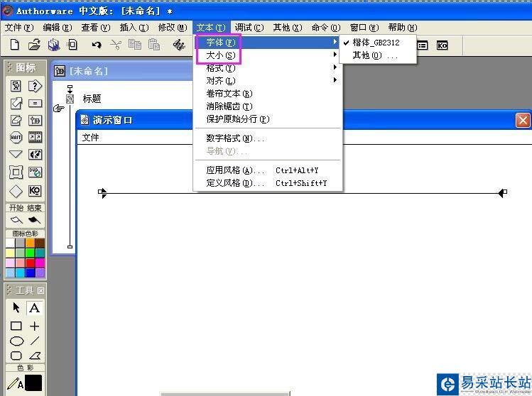Viewport: 532px width, 396px height.
Task: Expand the 对齐 alignment submenu
Action: pyautogui.click(x=268, y=81)
